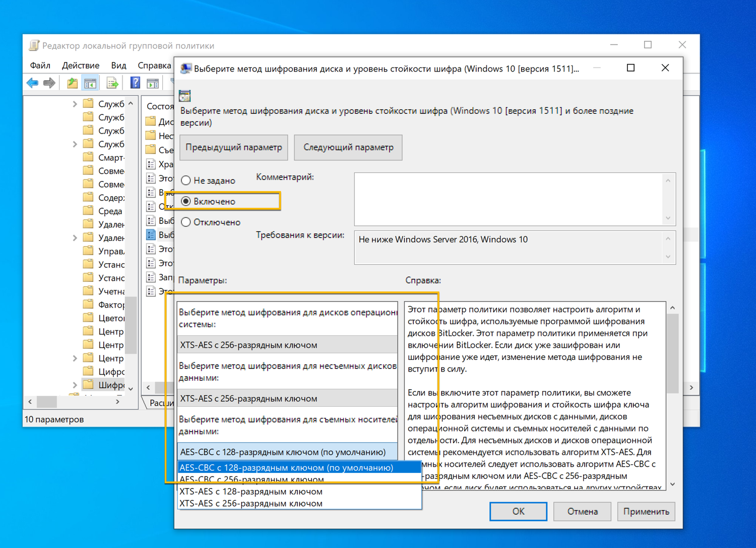Click the console tree horizontal scroll-right arrow
This screenshot has width=756, height=548.
click(x=117, y=402)
